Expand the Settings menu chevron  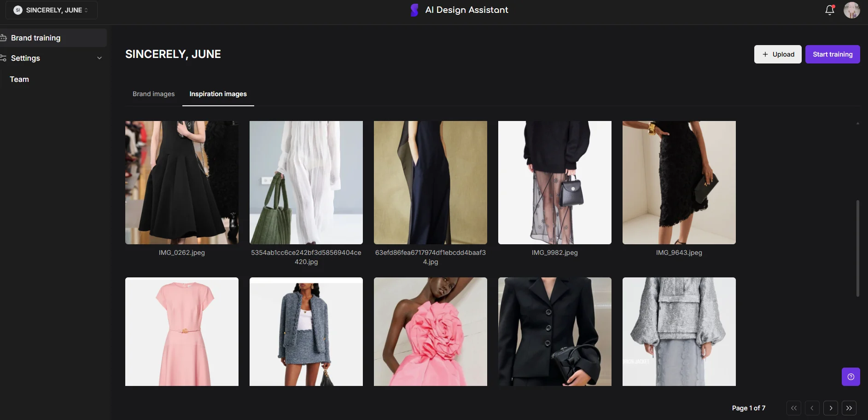[100, 58]
